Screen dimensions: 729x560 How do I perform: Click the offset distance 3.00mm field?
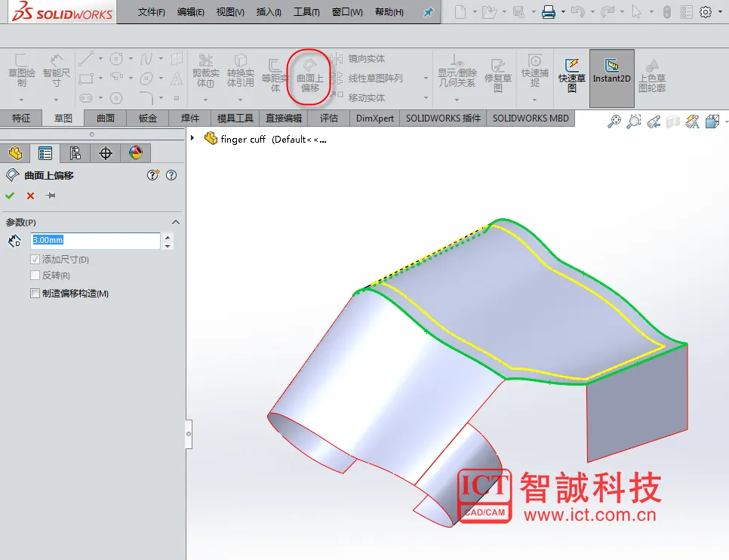(x=95, y=241)
